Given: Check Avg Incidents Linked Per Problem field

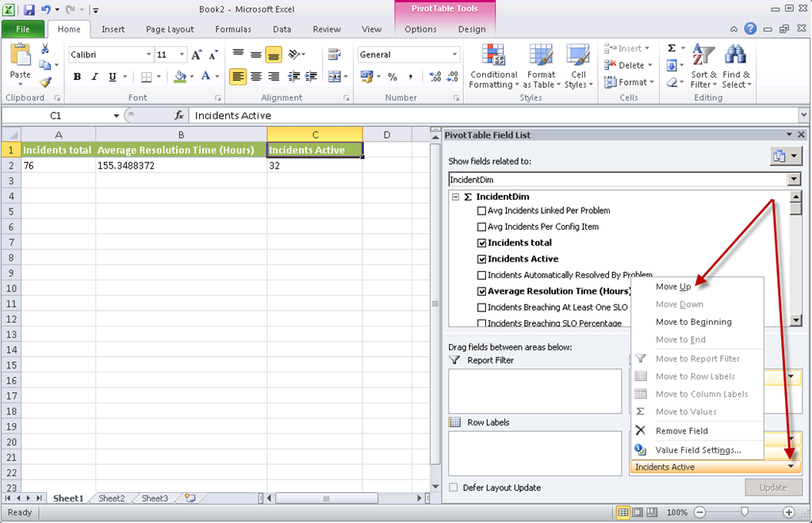Looking at the screenshot, I should pos(481,211).
